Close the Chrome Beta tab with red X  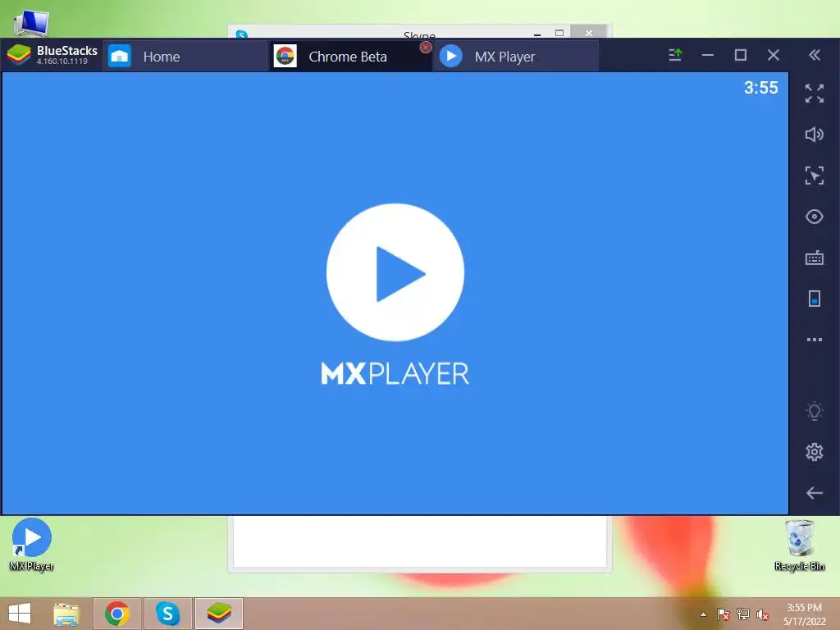coord(426,47)
